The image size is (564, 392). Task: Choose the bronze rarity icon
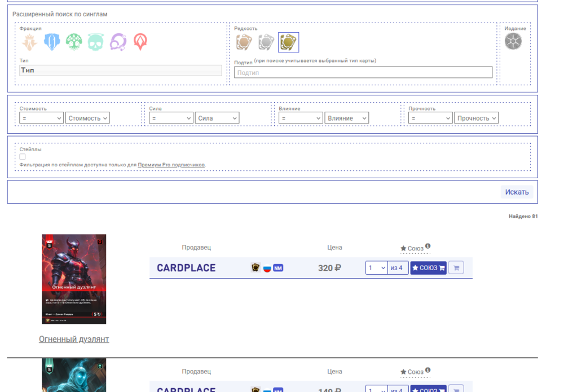click(x=244, y=42)
